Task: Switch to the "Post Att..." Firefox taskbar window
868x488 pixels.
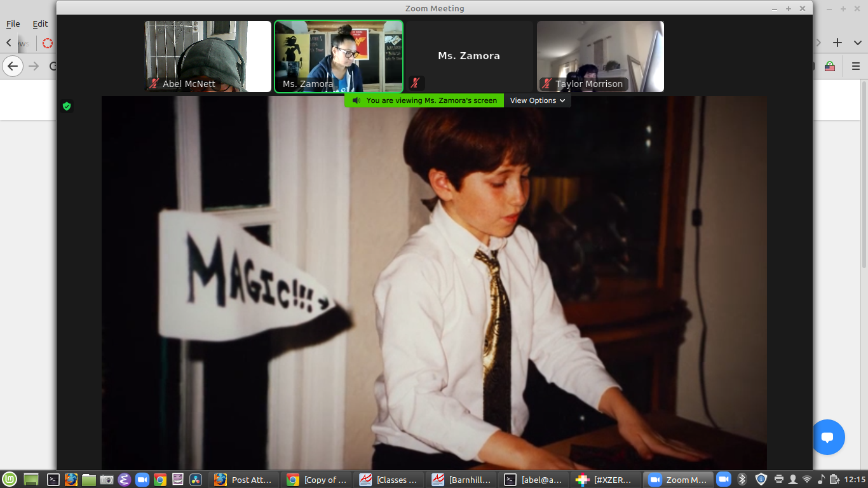Action: coord(244,480)
